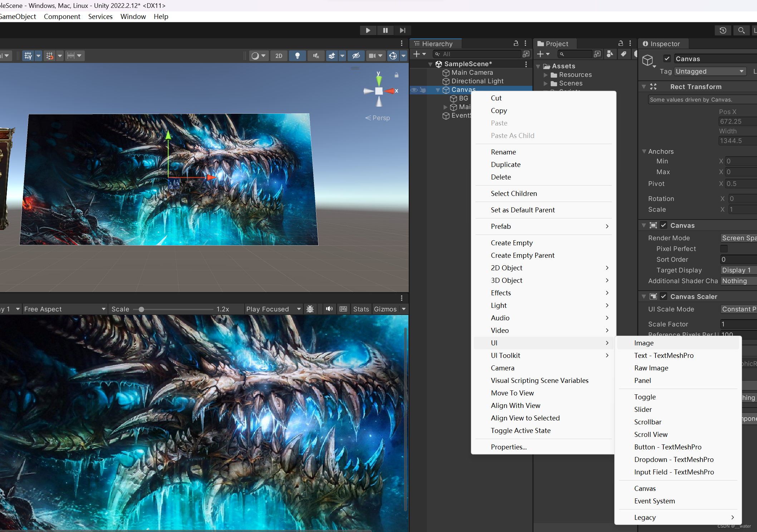Toggle grid snapping icon
The width and height of the screenshot is (757, 532).
tap(50, 56)
